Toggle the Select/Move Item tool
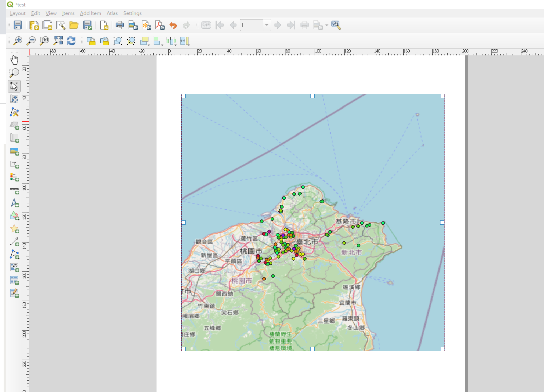544x392 pixels. point(14,86)
